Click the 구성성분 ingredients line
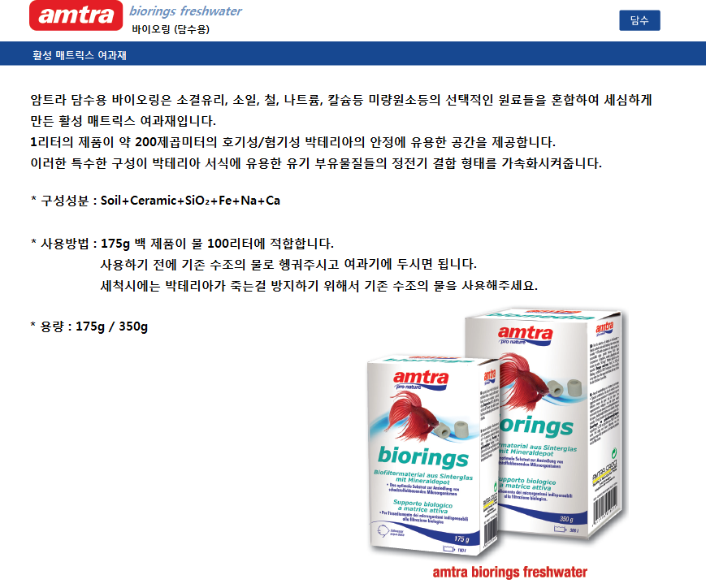This screenshot has width=706, height=588. click(155, 201)
